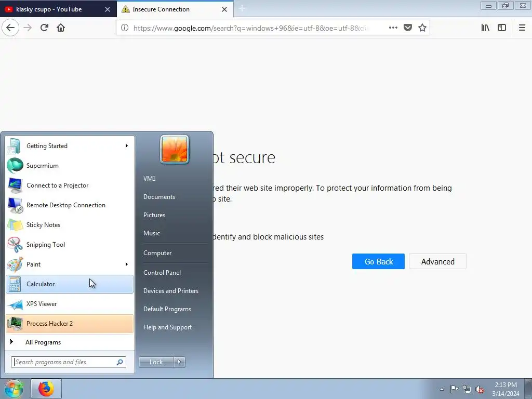Close the klasky csupo YouTube tab
Viewport: 532px width, 399px height.
pyautogui.click(x=107, y=9)
